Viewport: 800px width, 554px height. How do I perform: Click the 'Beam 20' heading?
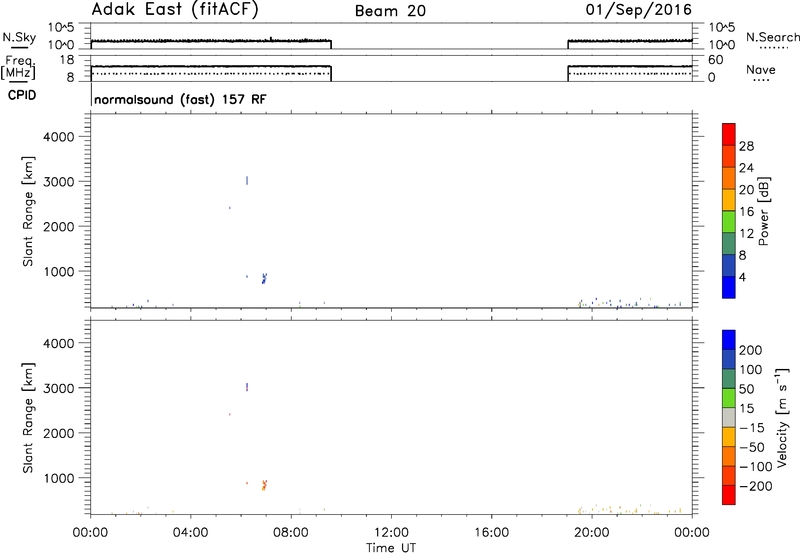(x=390, y=11)
